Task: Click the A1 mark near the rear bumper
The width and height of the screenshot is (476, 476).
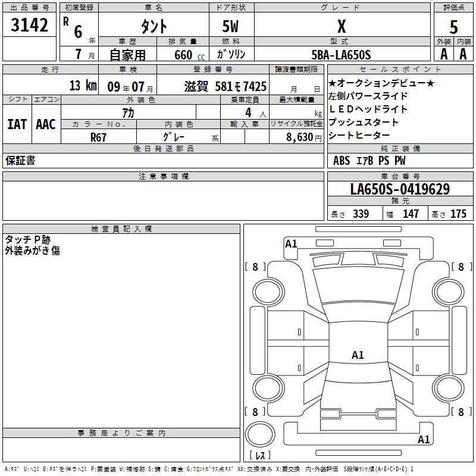Action: click(x=424, y=440)
